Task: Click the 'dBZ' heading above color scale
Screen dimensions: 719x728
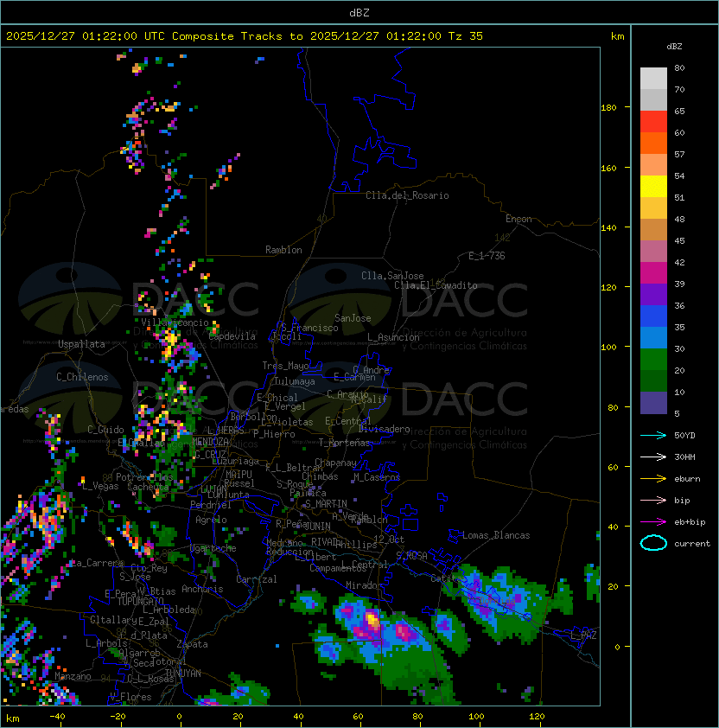Action: point(674,47)
